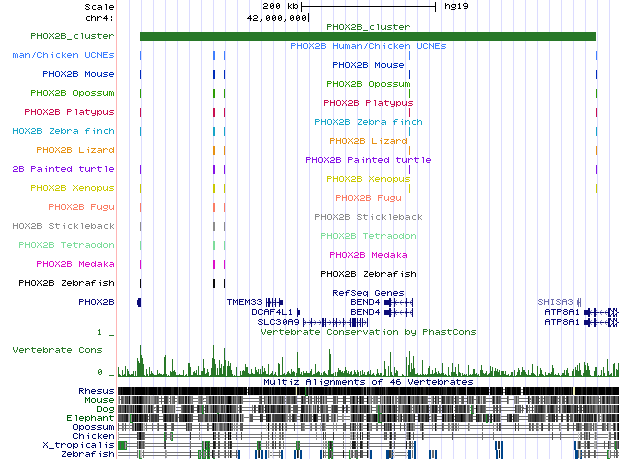Click the X_tropicalis alignment row label
This screenshot has height=459, width=620.
click(85, 444)
